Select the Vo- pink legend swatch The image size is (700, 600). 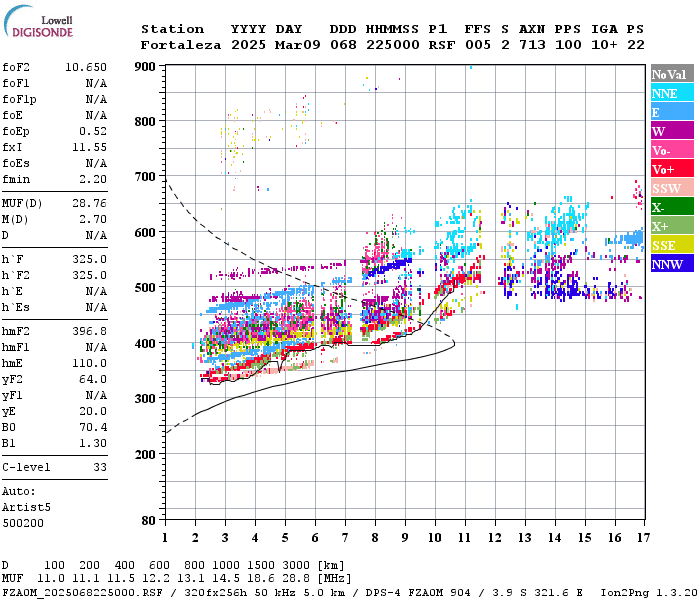(x=672, y=150)
